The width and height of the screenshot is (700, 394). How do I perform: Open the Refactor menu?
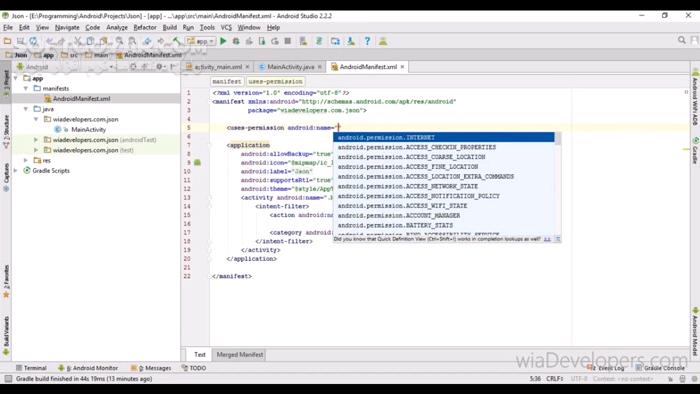click(x=145, y=27)
